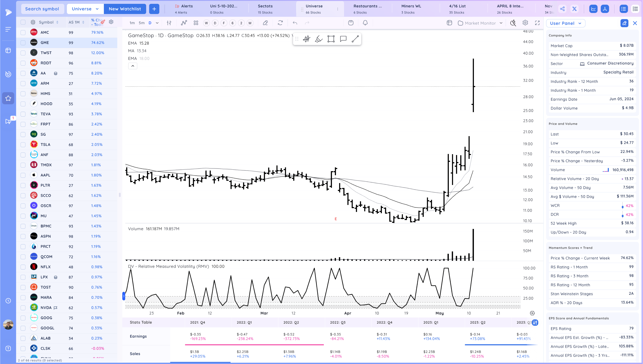
Task: Expand the timeframe dropdown arrow next to D
Action: (157, 23)
